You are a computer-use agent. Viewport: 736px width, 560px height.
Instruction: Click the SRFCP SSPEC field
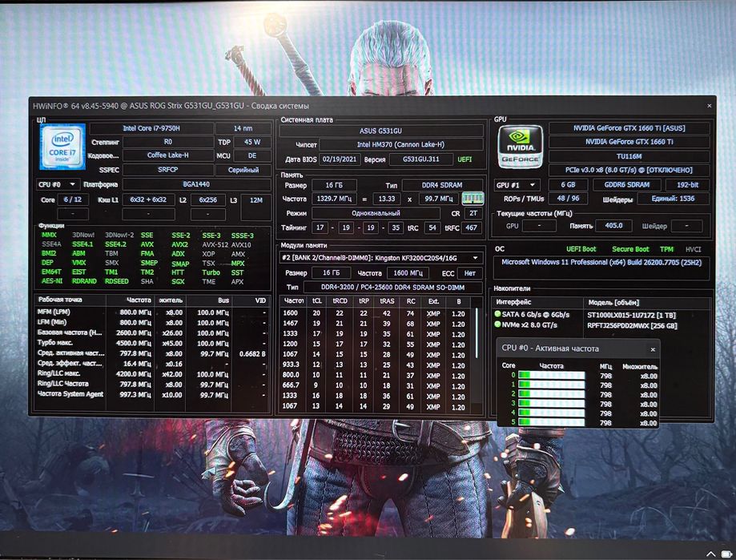click(167, 170)
